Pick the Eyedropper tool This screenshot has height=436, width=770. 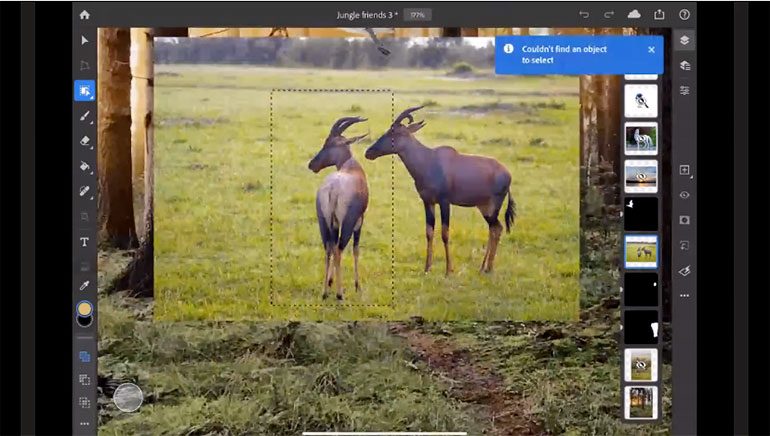pos(85,285)
